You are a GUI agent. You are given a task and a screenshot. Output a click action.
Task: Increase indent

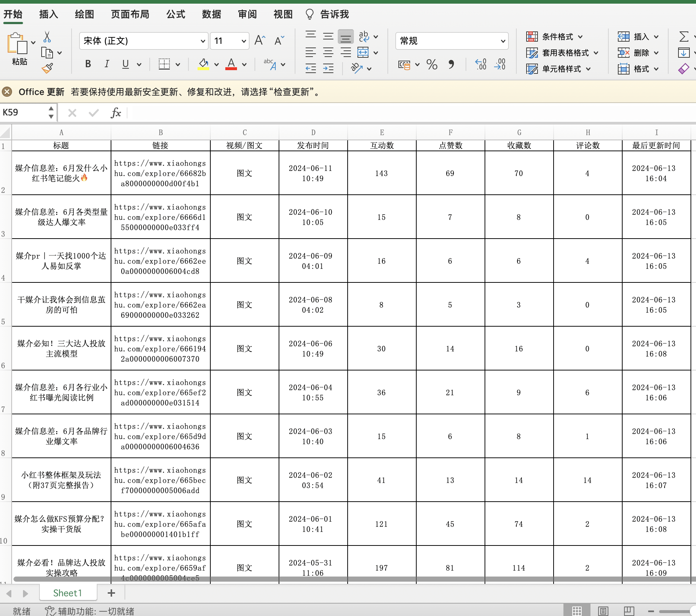pos(328,68)
